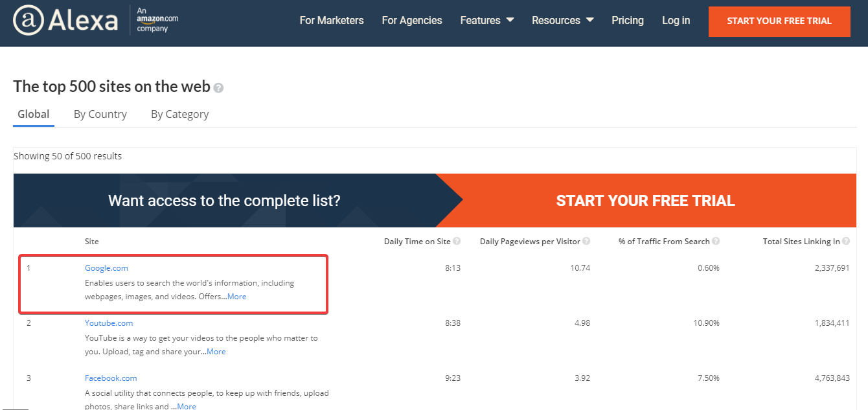Click the % of Traffic From Search header
The image size is (868, 410).
(664, 242)
